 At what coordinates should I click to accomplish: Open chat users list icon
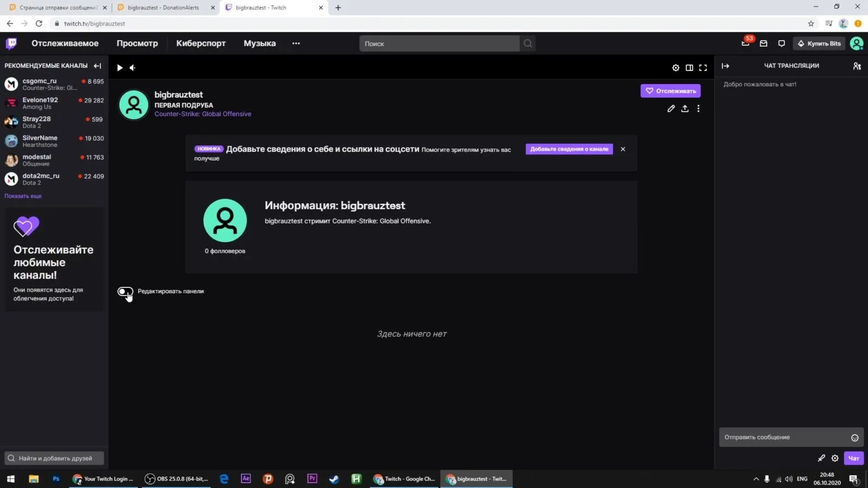pos(857,66)
